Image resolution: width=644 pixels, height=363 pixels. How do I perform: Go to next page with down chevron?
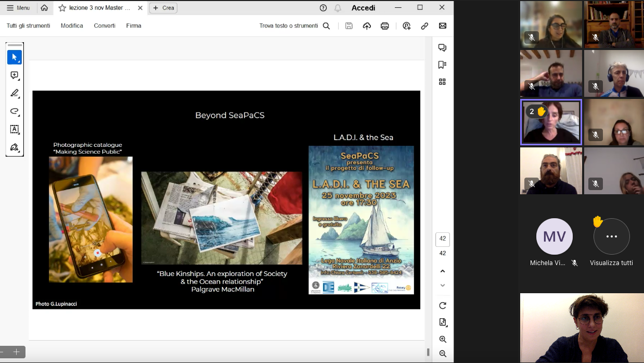(443, 285)
